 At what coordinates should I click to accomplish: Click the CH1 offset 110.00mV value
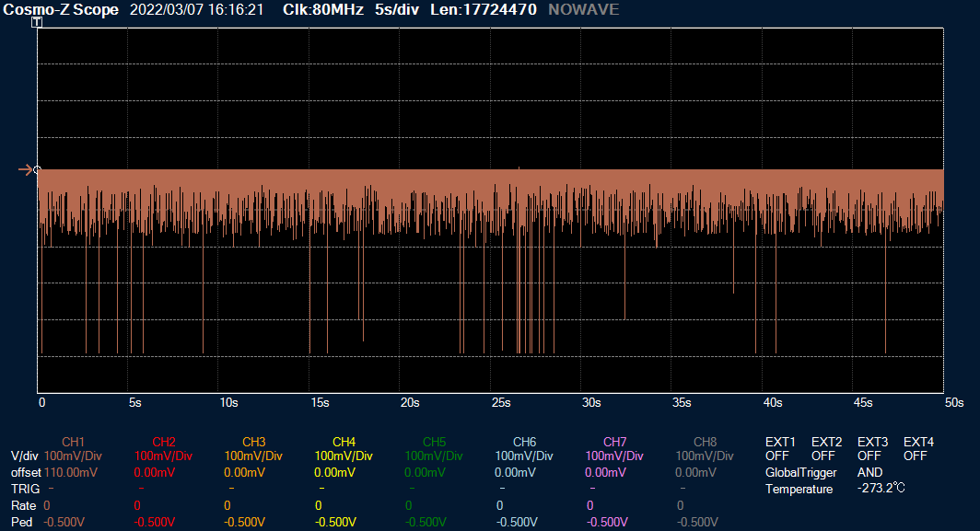[72, 472]
